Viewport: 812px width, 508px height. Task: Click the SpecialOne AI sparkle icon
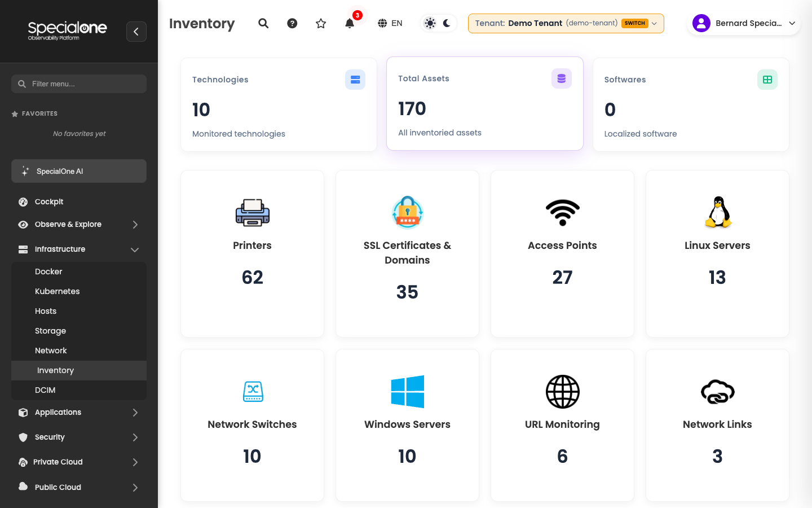click(25, 171)
